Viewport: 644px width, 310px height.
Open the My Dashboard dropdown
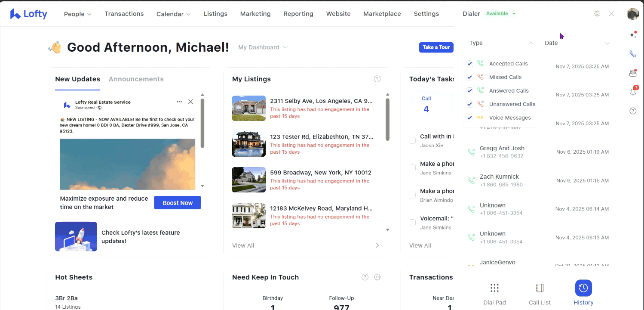click(x=263, y=47)
